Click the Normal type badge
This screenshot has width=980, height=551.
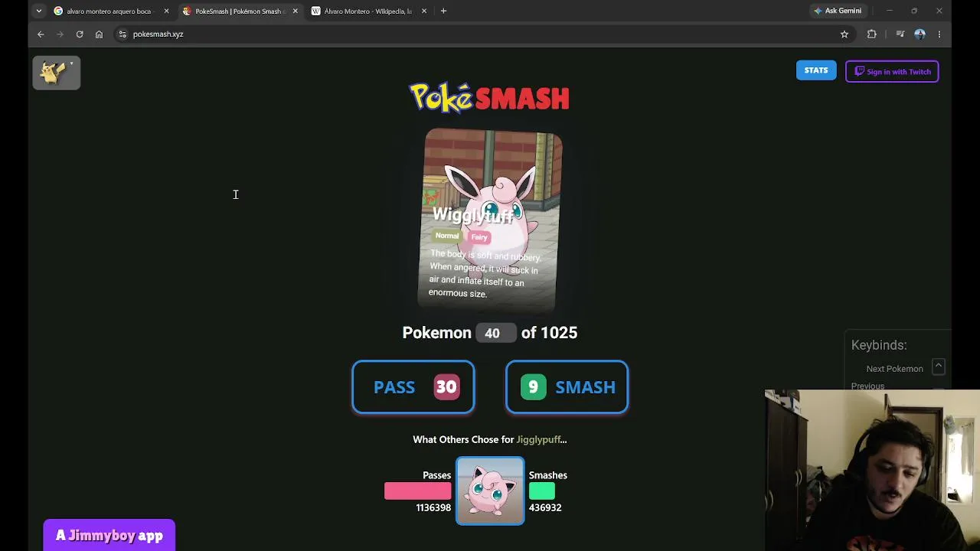tap(447, 236)
